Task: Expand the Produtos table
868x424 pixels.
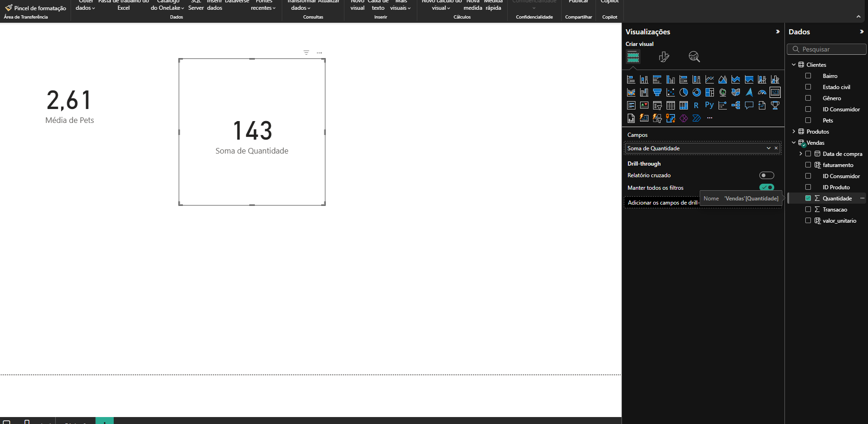Action: pos(794,131)
